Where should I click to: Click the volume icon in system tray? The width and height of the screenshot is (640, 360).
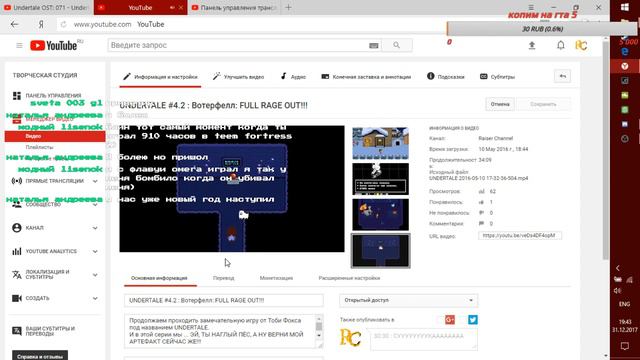618,291
